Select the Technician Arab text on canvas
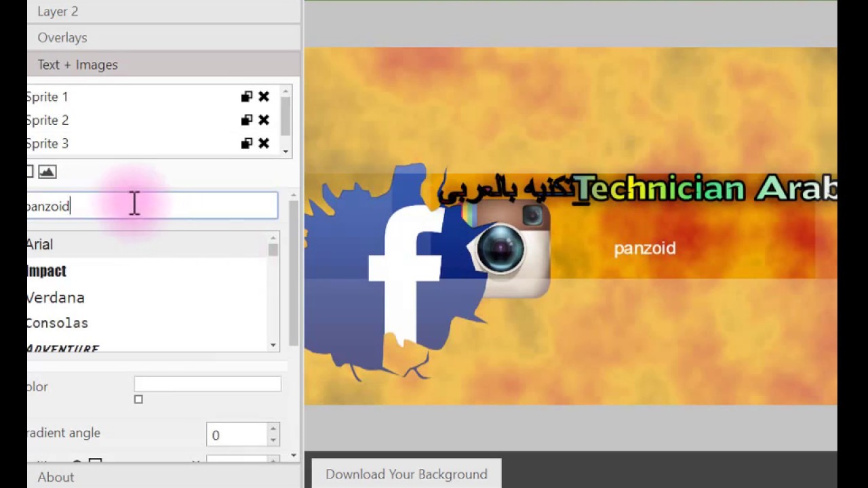 [x=705, y=188]
